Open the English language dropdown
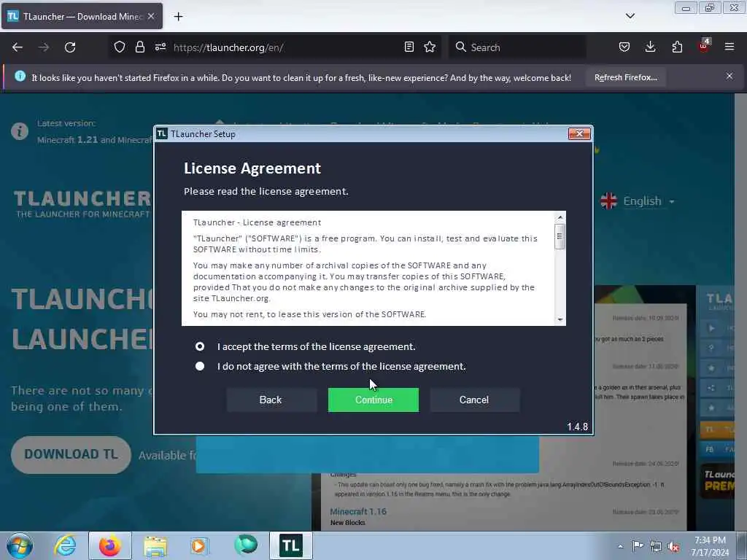 click(638, 201)
